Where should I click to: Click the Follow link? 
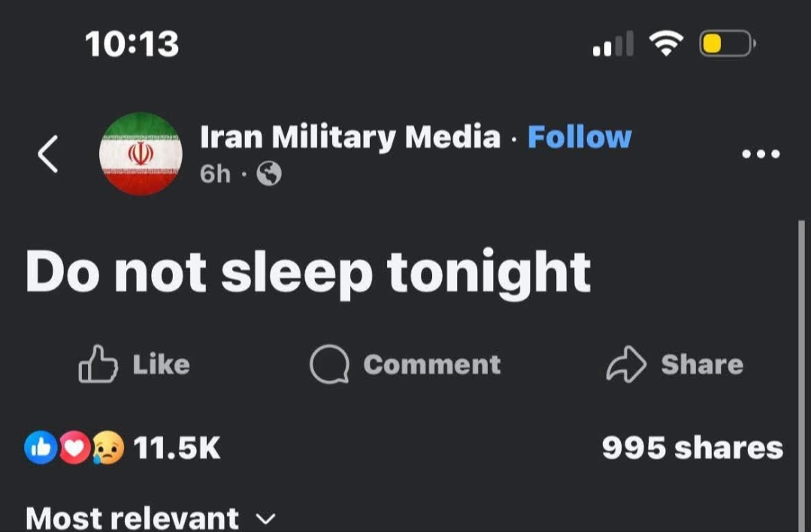click(580, 137)
